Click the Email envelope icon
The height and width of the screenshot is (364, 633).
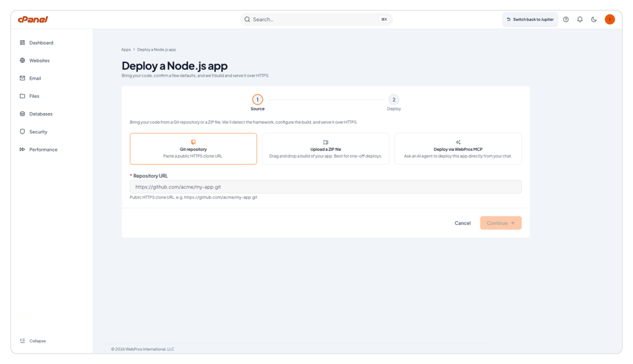(x=22, y=78)
